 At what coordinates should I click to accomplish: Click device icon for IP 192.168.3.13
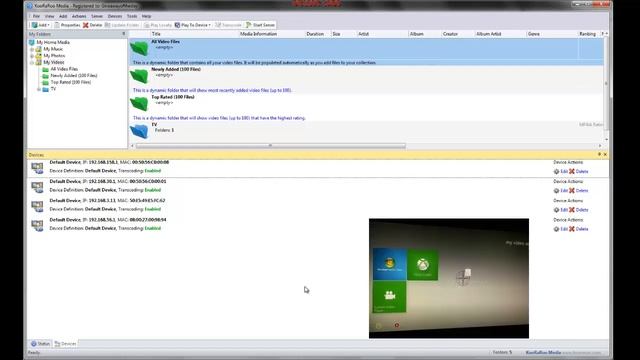pos(38,206)
